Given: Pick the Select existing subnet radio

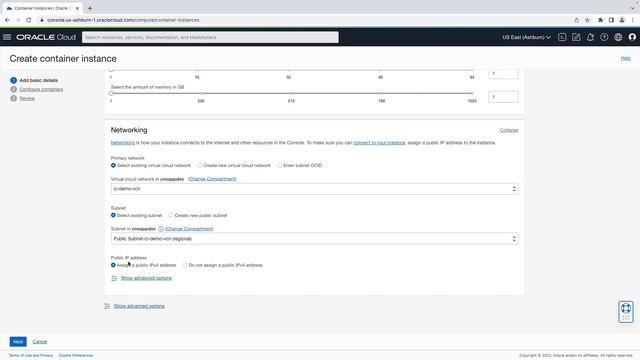Looking at the screenshot, I should click(x=113, y=215).
